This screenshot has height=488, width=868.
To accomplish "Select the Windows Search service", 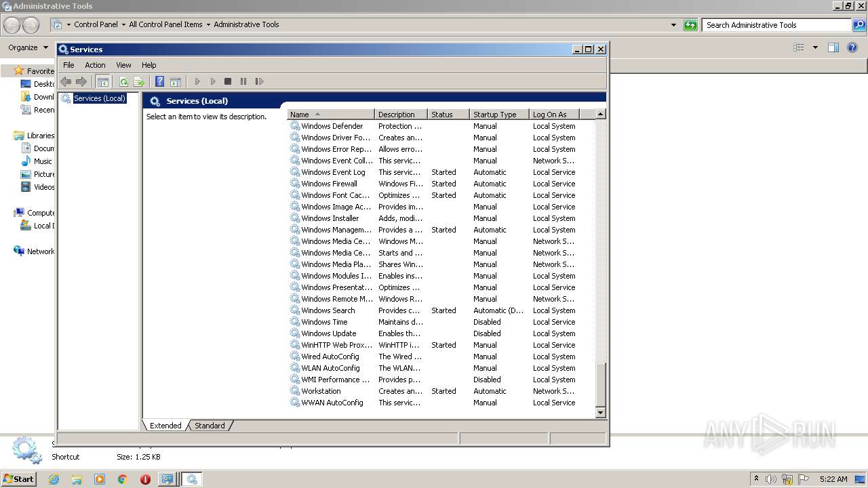I will point(441,310).
